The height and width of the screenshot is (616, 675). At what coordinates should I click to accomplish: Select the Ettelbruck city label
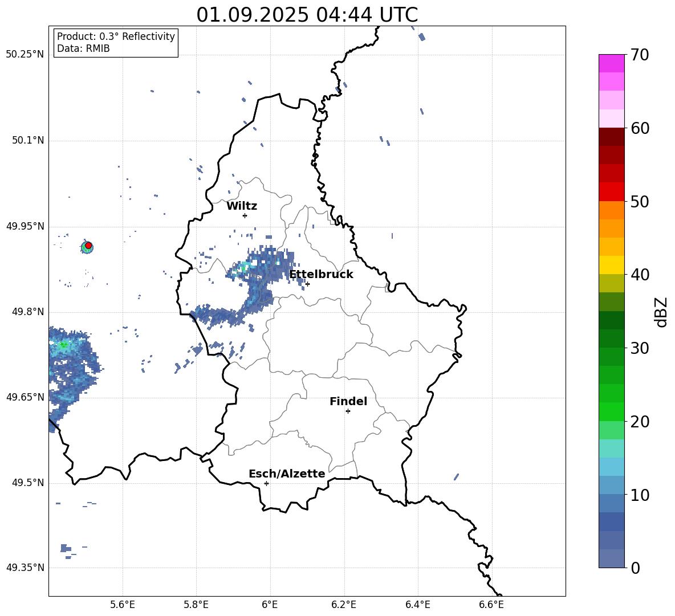pos(321,275)
